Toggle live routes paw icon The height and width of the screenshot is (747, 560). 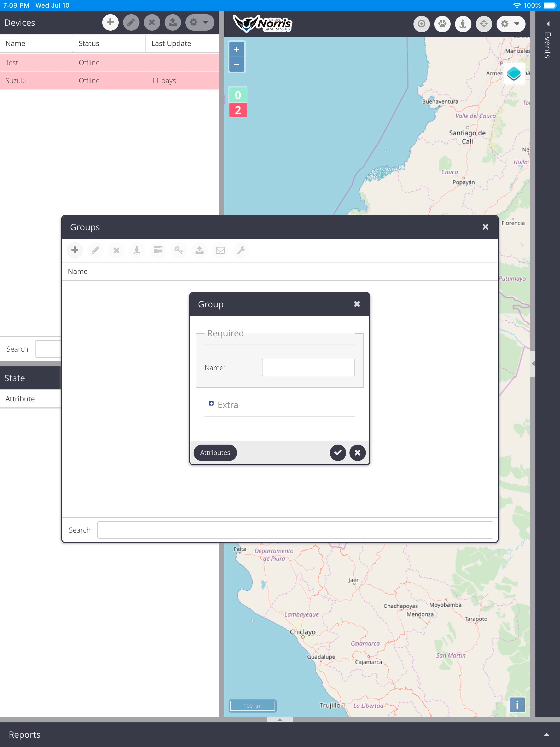[442, 24]
